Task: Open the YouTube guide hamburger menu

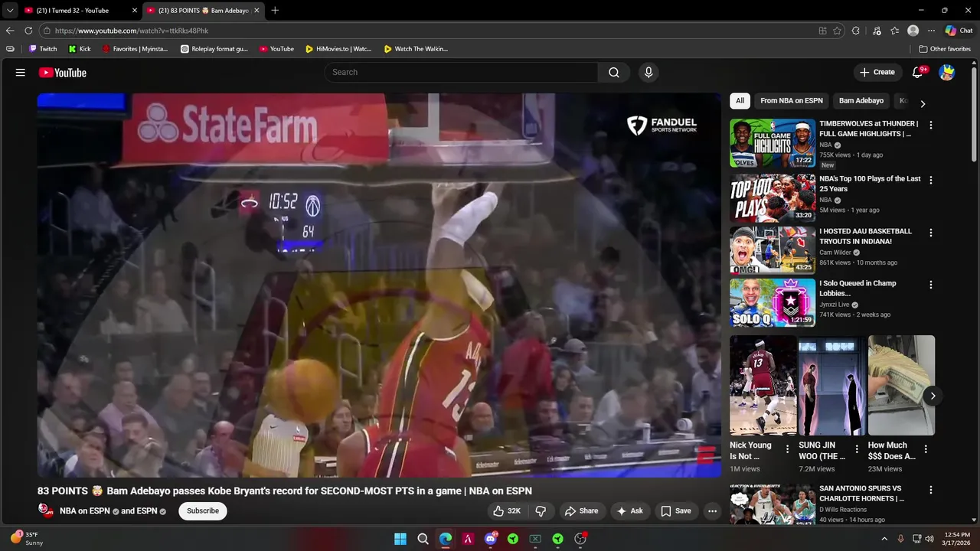Action: click(20, 72)
